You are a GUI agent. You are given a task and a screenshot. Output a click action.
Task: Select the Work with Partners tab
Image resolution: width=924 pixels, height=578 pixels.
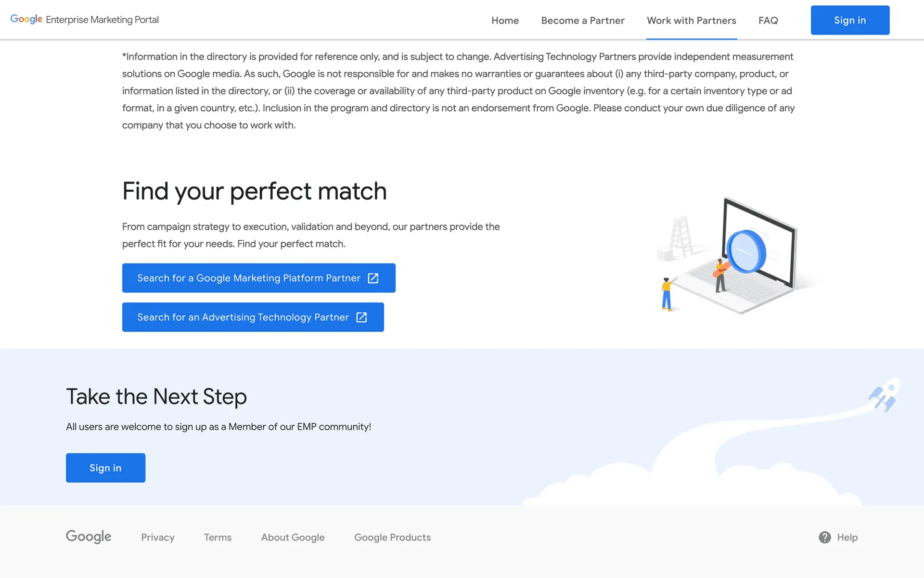tap(691, 20)
